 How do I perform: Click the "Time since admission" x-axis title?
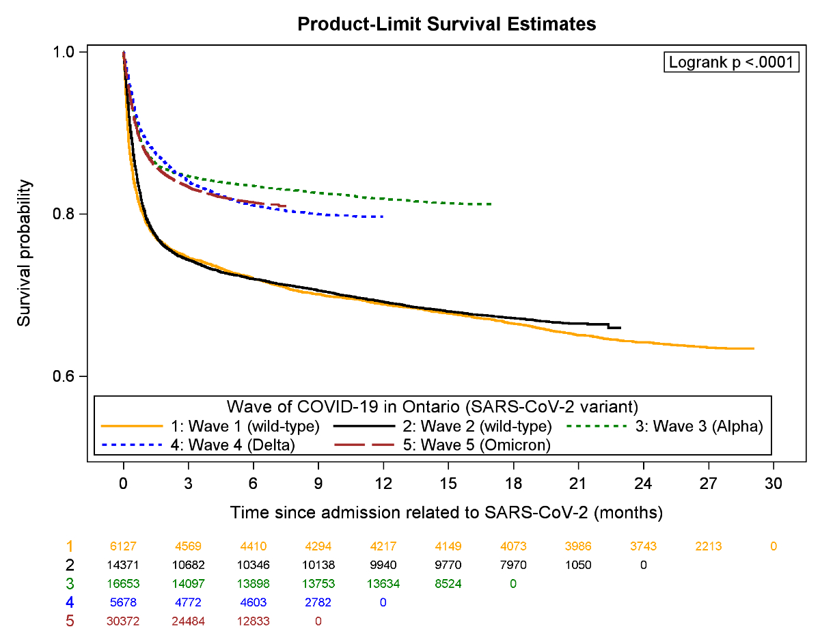point(446,512)
